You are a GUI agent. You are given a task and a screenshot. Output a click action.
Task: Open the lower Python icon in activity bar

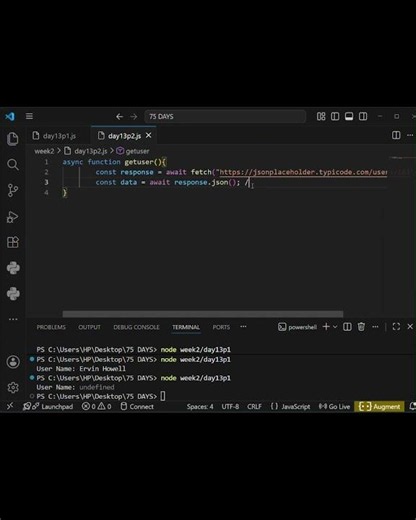click(13, 294)
